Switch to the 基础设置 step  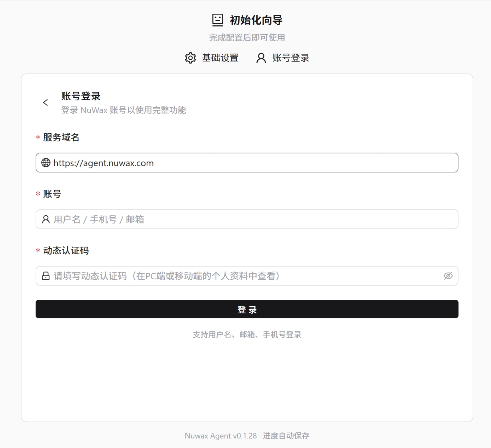point(220,58)
